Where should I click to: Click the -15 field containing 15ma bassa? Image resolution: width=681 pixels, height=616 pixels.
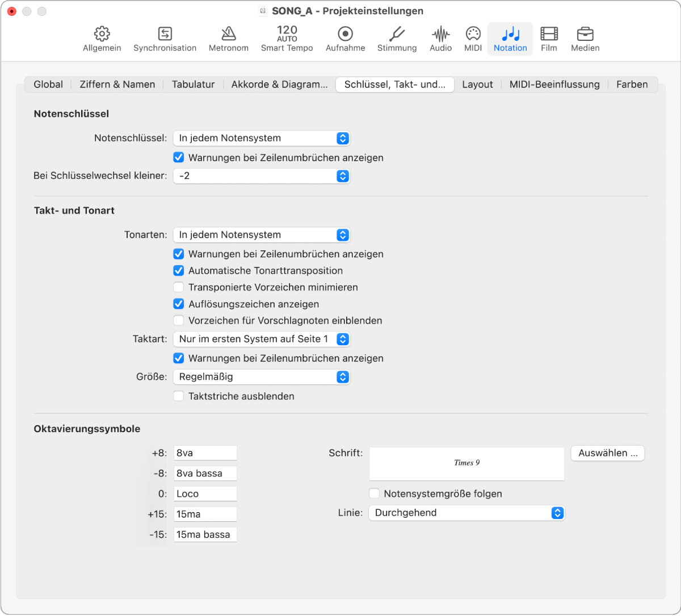pyautogui.click(x=205, y=535)
